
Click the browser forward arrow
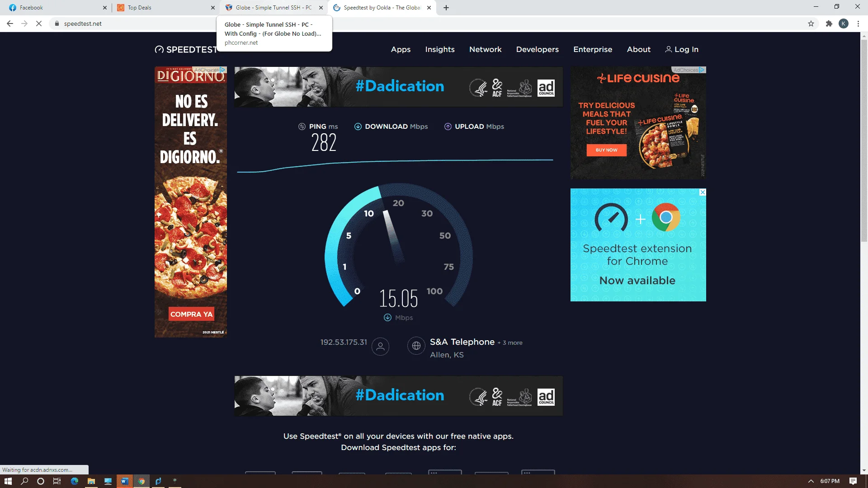(x=24, y=23)
